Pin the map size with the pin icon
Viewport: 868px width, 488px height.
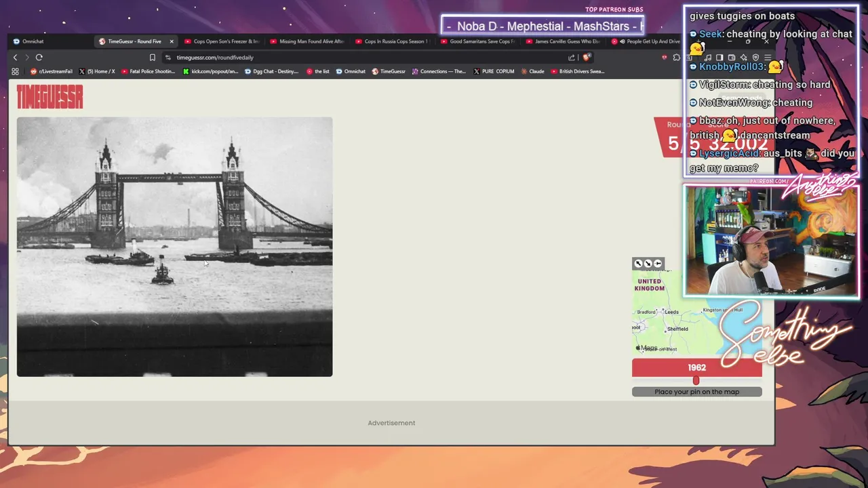657,264
